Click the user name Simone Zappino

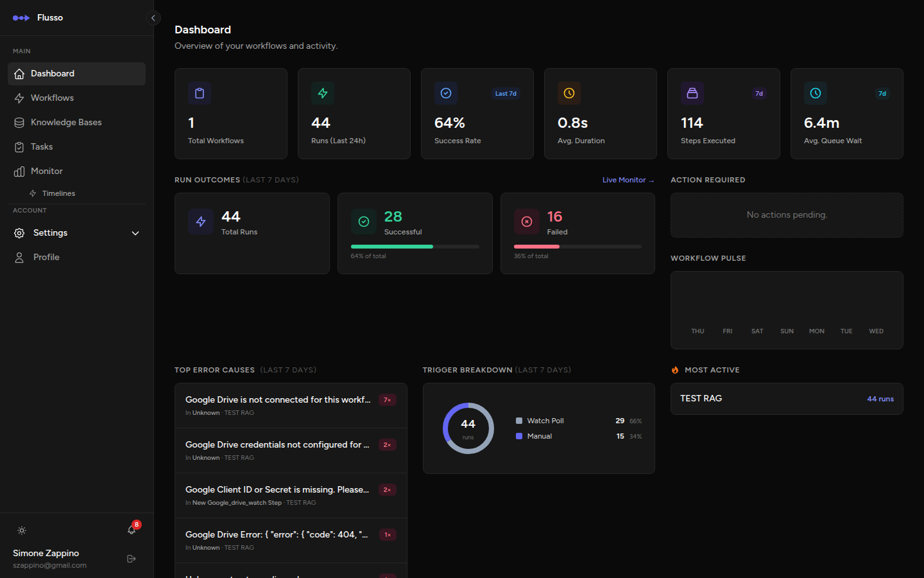pyautogui.click(x=46, y=553)
